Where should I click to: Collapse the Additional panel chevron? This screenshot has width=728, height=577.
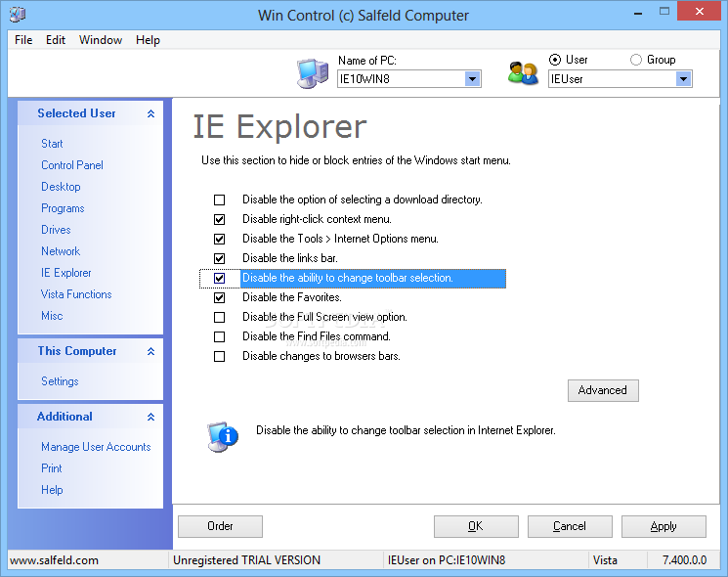click(x=150, y=417)
